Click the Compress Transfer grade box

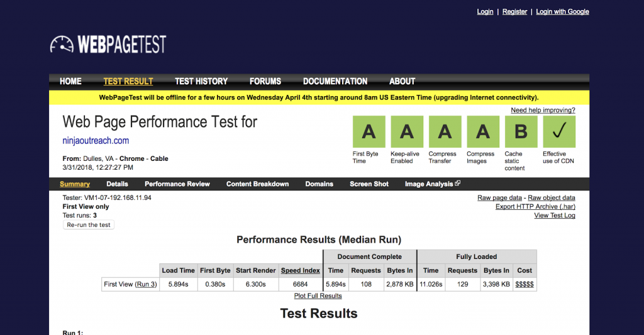coord(445,131)
